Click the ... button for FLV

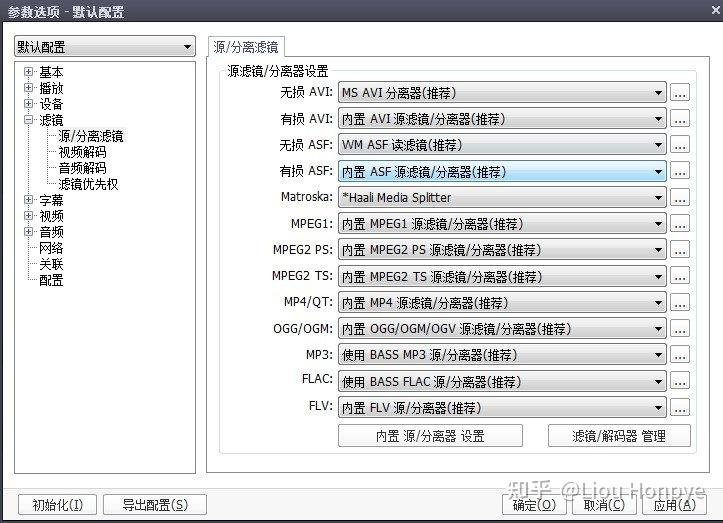pyautogui.click(x=680, y=408)
